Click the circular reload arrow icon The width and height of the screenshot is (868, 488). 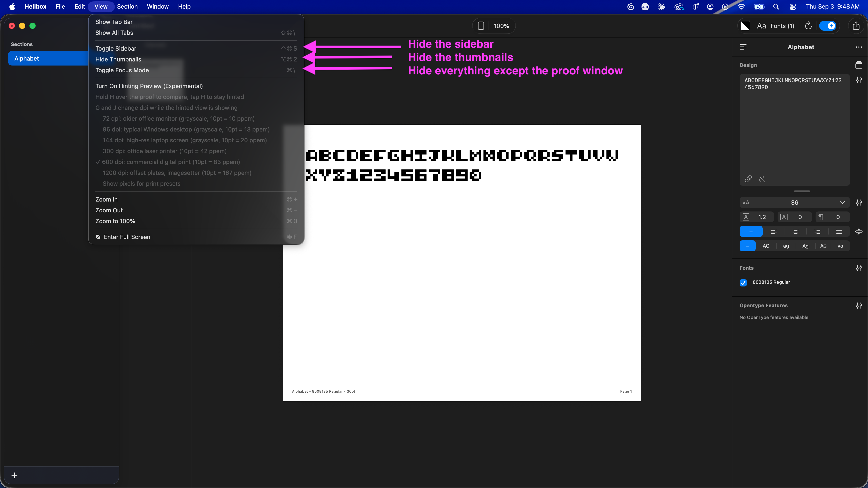(x=808, y=26)
